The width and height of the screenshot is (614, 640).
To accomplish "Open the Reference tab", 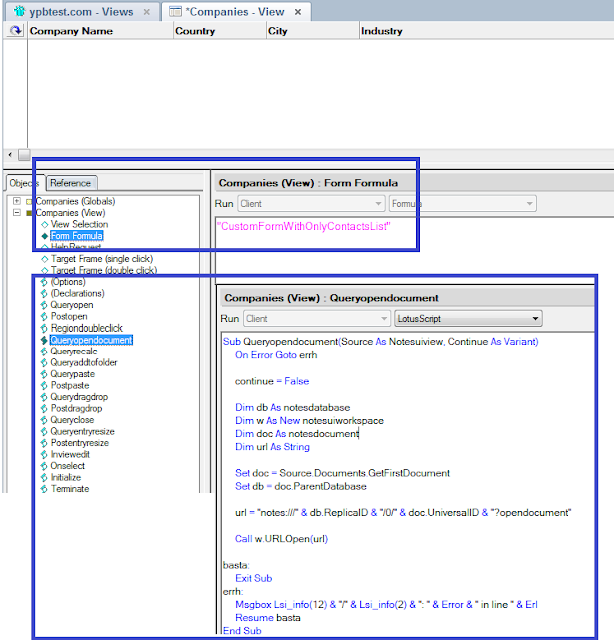I will coord(70,183).
